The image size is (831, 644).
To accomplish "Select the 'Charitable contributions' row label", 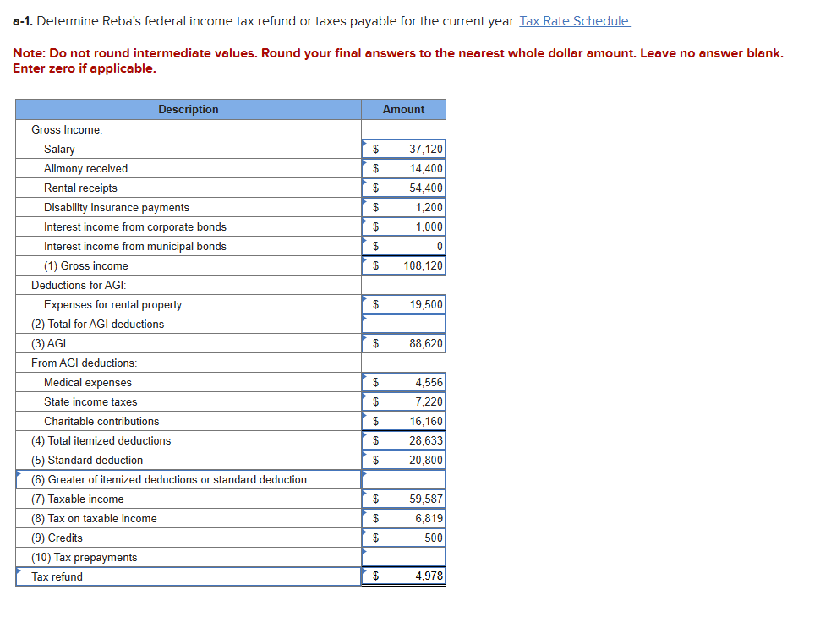I will click(x=101, y=422).
